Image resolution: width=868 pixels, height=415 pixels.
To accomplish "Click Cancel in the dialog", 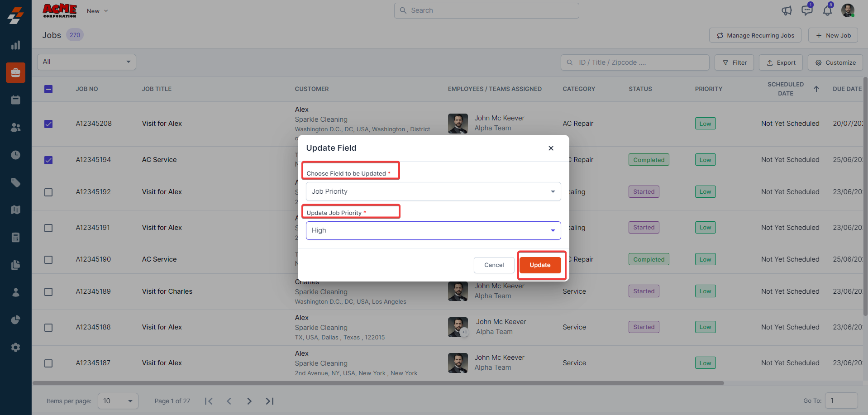I will tap(494, 265).
